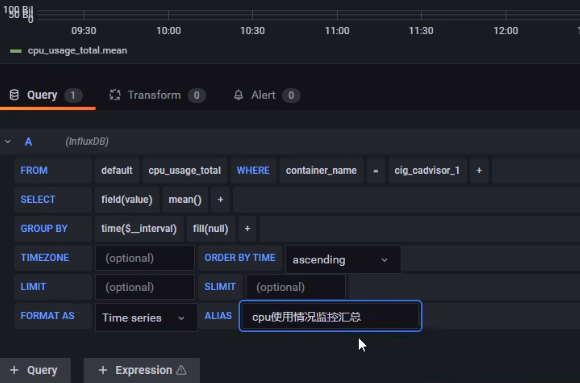
Task: Click the Alert count badge 0
Action: click(x=291, y=95)
